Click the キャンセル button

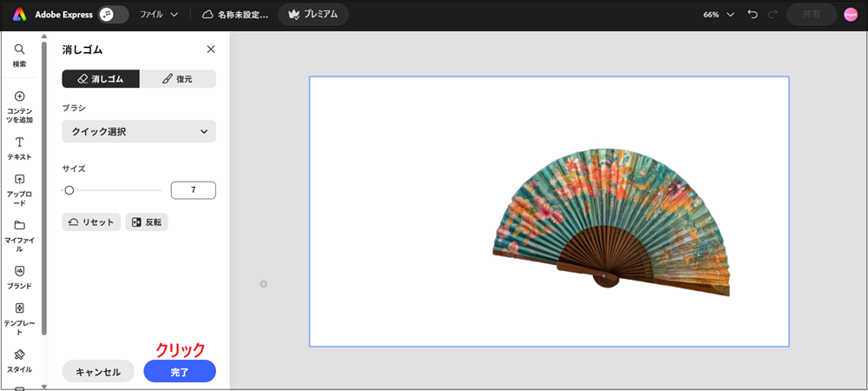[x=98, y=372]
